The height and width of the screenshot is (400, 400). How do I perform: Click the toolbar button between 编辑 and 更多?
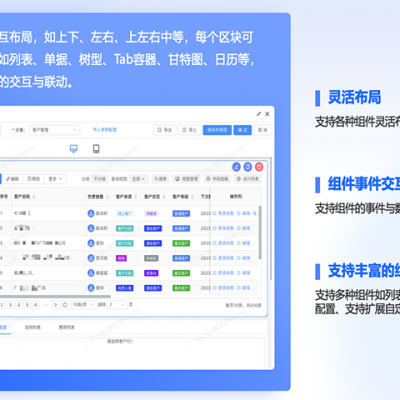click(34, 179)
